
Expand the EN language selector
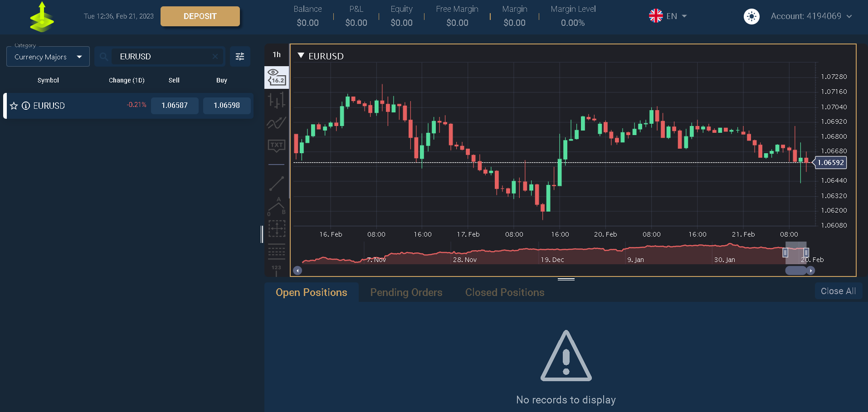668,16
